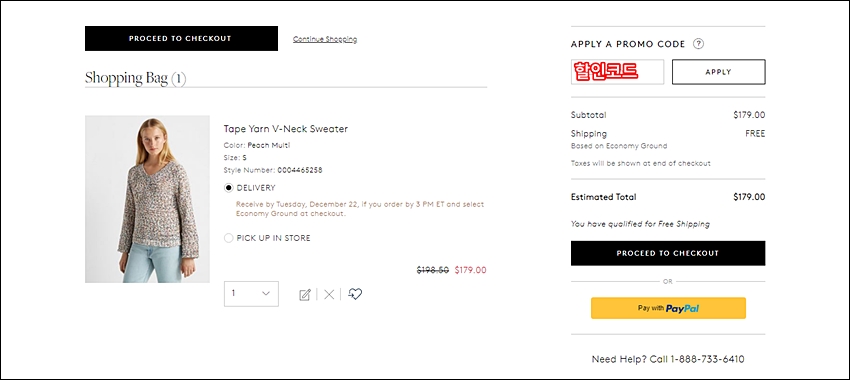Remove the sweater with the X icon
This screenshot has width=850, height=380.
[x=329, y=294]
